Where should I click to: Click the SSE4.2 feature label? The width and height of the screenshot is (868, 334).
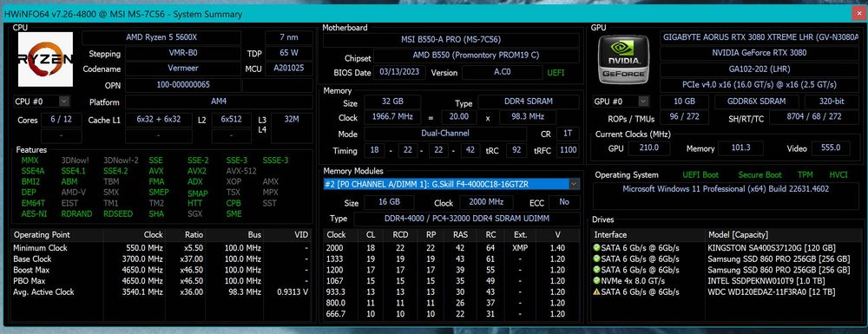click(x=115, y=171)
